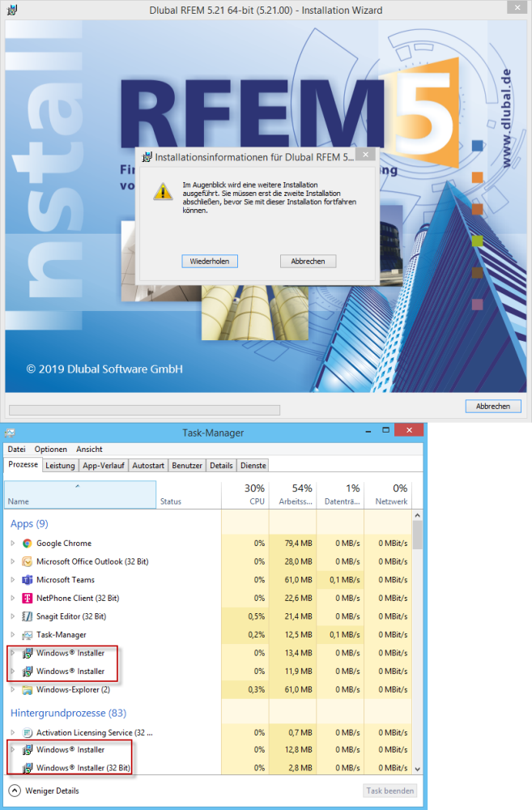Click the Snagit Editor icon
This screenshot has width=532, height=810.
28,616
